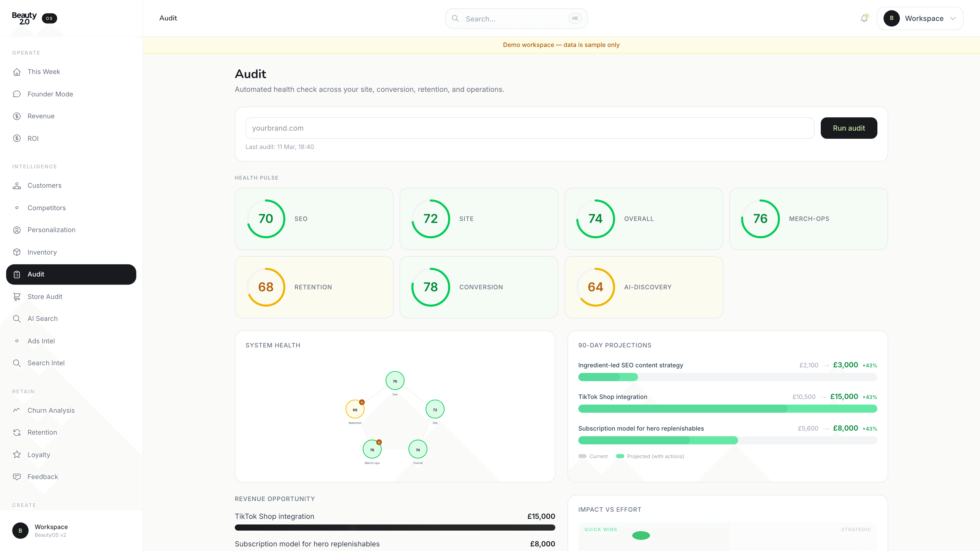Screen dimensions: 980x551
Task: Click the Personalization user icon
Action: pos(17,230)
